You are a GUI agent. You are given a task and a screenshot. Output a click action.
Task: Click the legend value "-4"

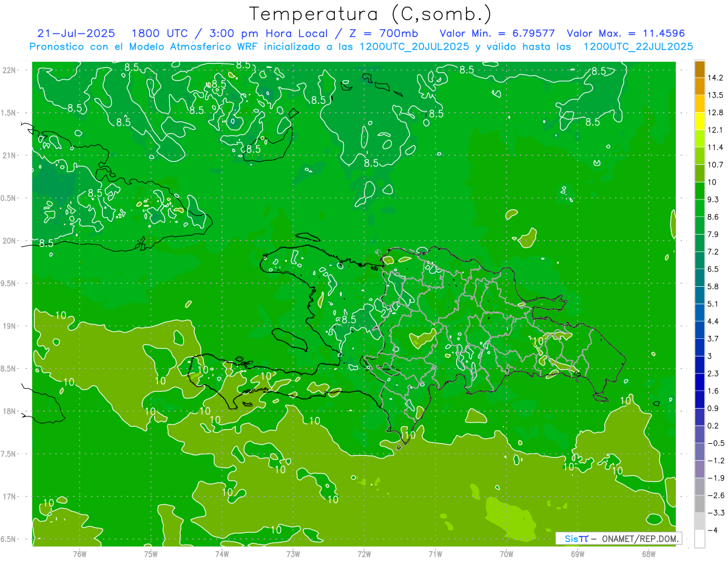[712, 530]
